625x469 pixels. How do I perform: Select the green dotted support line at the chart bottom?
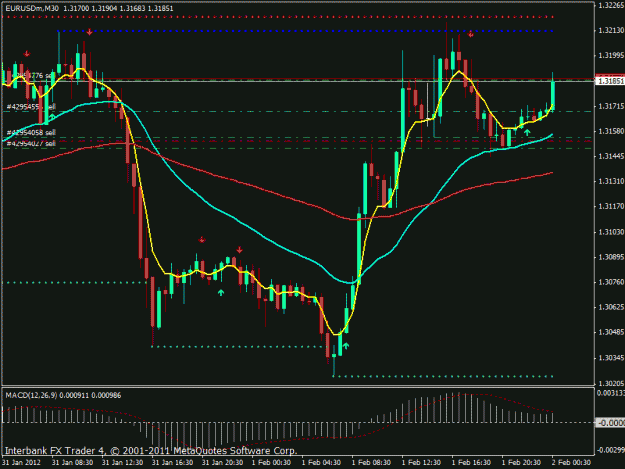tap(443, 376)
